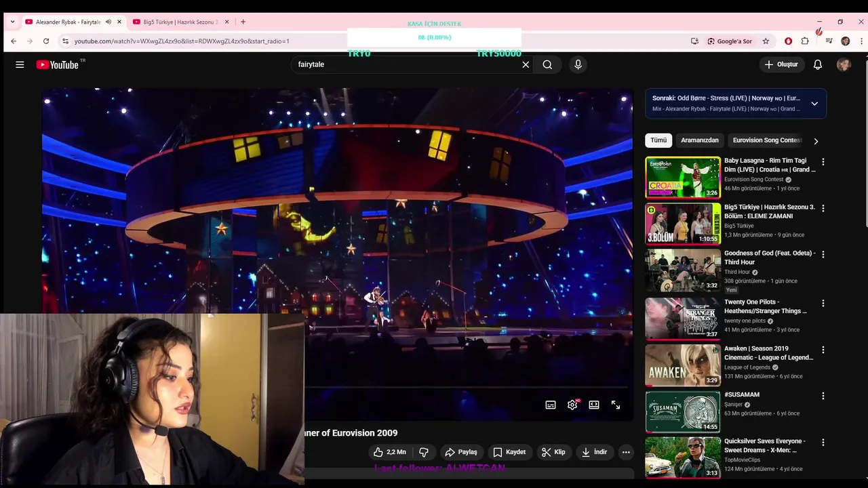Open the #SUSAMAM video title
Screen dimensions: 868x488
pyautogui.click(x=742, y=394)
